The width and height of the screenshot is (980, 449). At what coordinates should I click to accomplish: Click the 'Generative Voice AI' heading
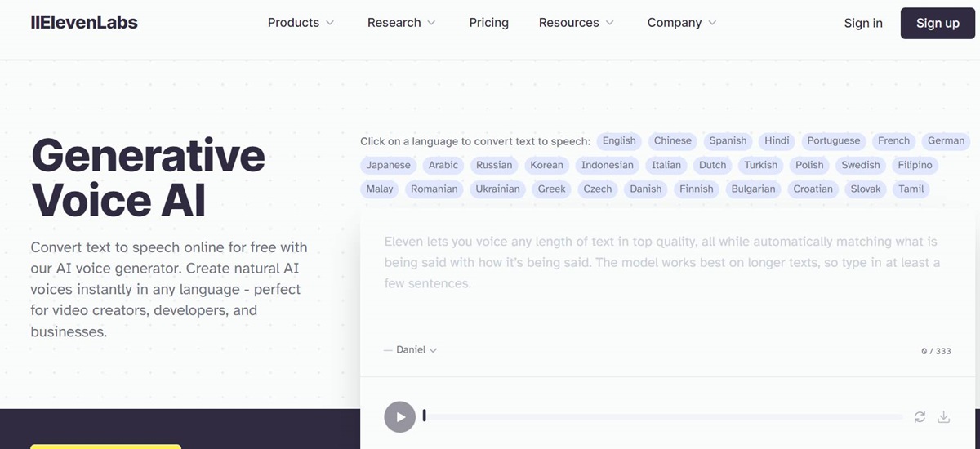point(149,176)
